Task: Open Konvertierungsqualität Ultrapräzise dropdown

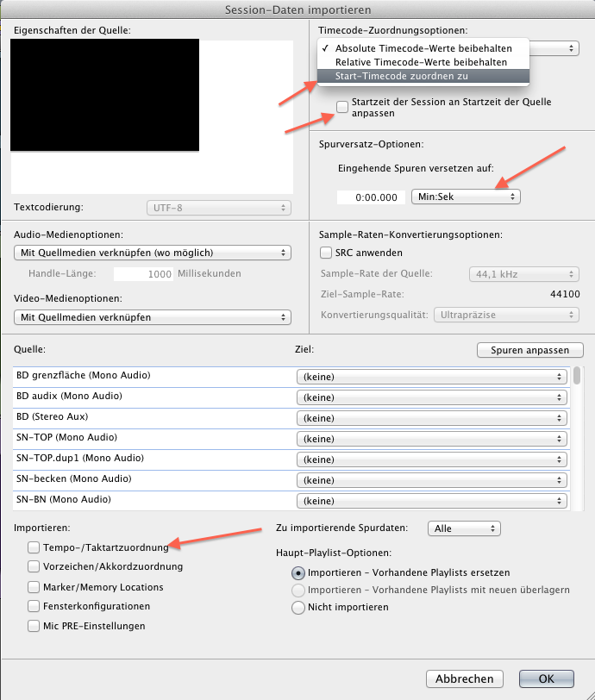Action: tap(506, 315)
